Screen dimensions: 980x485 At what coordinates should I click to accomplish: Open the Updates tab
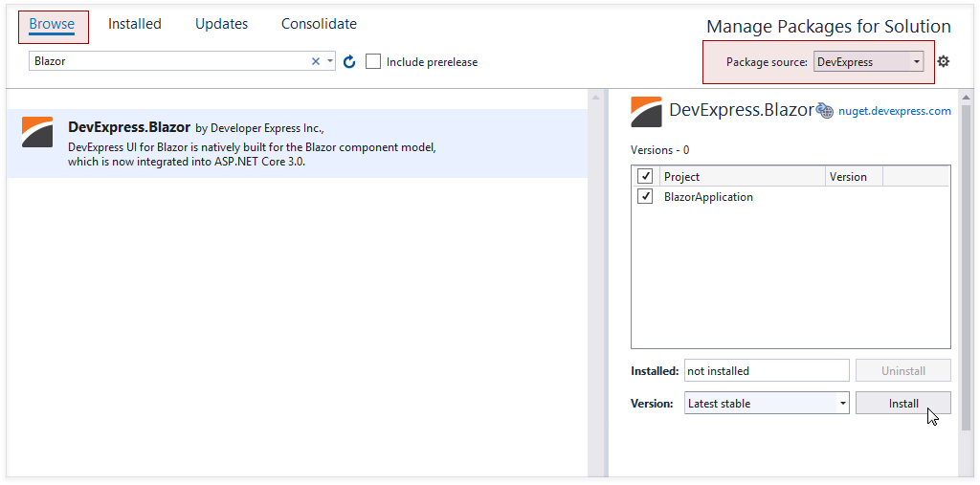221,24
